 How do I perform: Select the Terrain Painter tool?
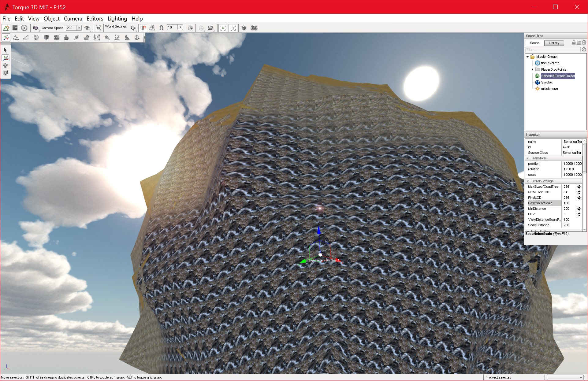click(26, 38)
